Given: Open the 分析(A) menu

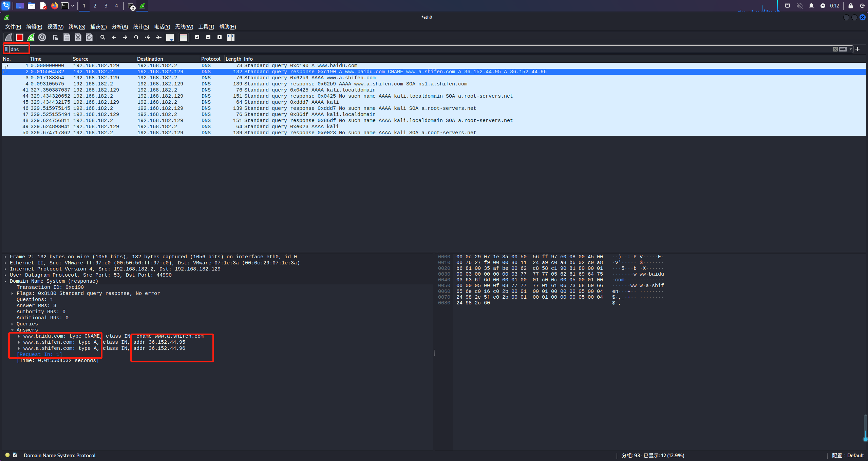Looking at the screenshot, I should pyautogui.click(x=120, y=27).
